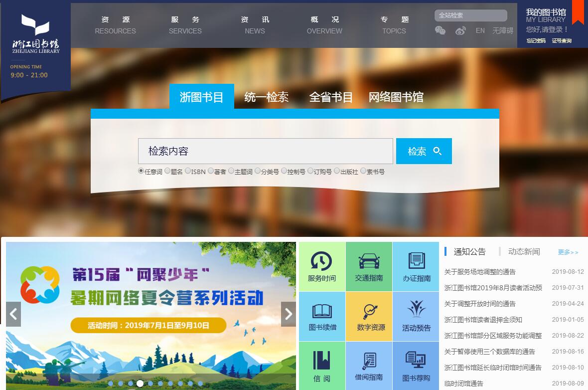Screen dimensions: 588x390
Task: Open 交通指南 car tile
Action: 369,266
